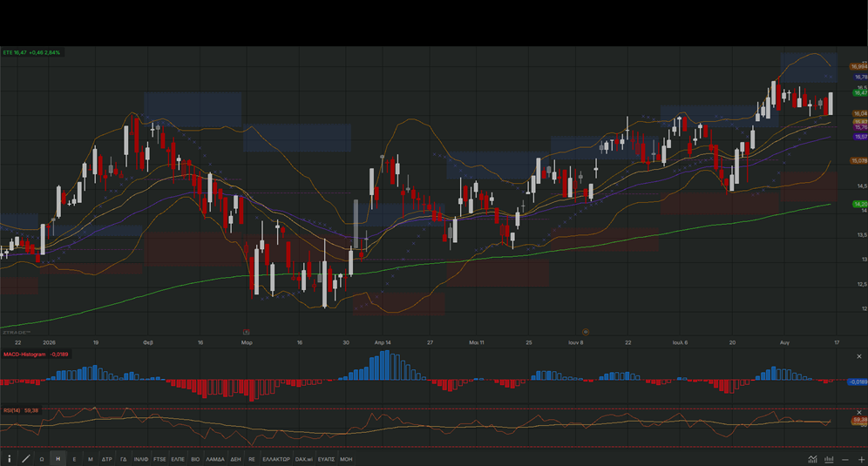Viewport: 868px width, 466px height.
Task: Load the RE symbol shortcut
Action: tap(252, 459)
